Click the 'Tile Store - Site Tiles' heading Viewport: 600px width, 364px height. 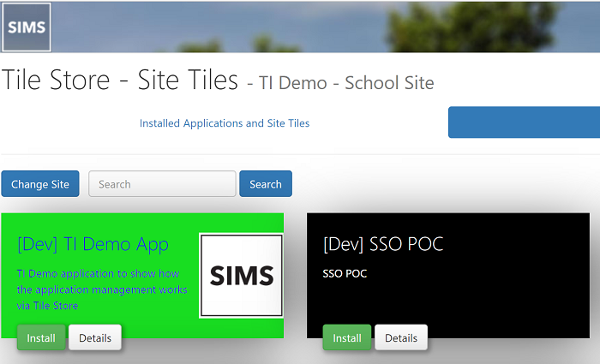point(120,80)
